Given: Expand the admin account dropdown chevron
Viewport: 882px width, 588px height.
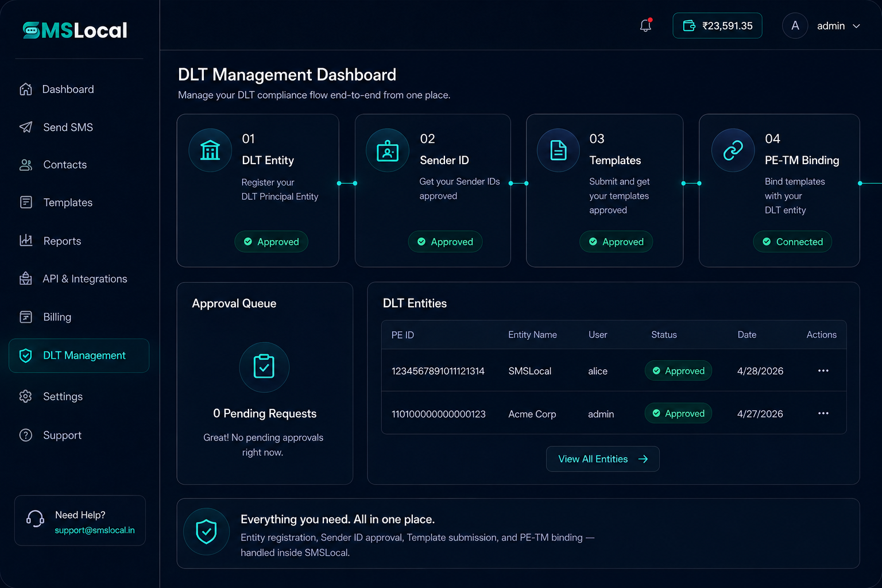Looking at the screenshot, I should pyautogui.click(x=856, y=26).
